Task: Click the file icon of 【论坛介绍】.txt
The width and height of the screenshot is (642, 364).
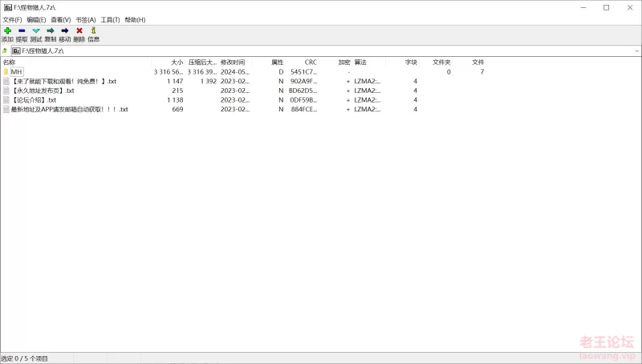Action: click(x=6, y=99)
